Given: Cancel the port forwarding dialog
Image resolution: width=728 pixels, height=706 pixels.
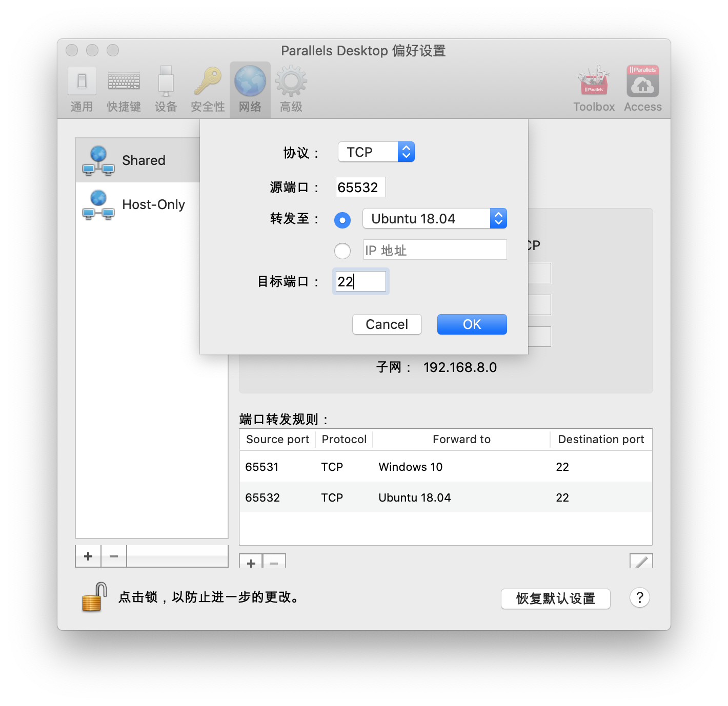Looking at the screenshot, I should 387,324.
